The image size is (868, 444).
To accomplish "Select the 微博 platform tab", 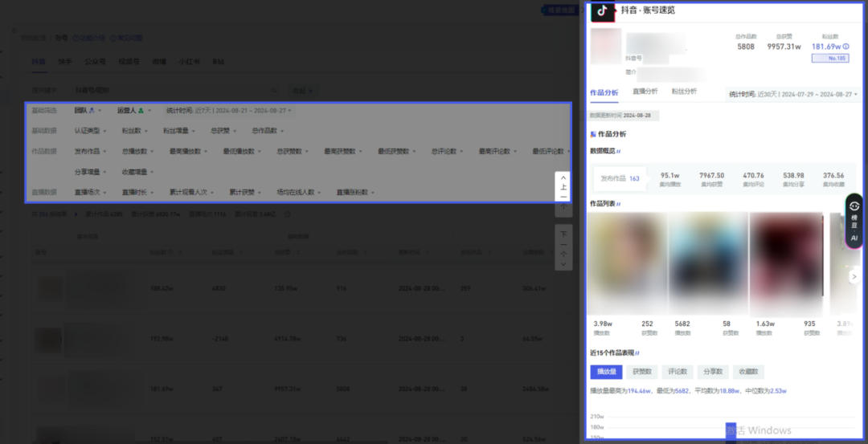I will [x=159, y=62].
